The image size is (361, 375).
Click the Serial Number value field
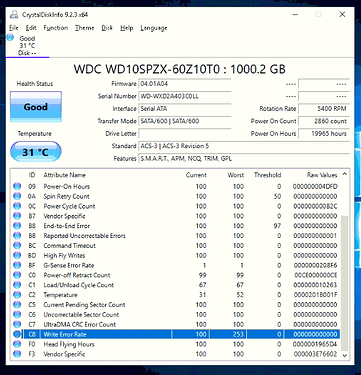185,96
